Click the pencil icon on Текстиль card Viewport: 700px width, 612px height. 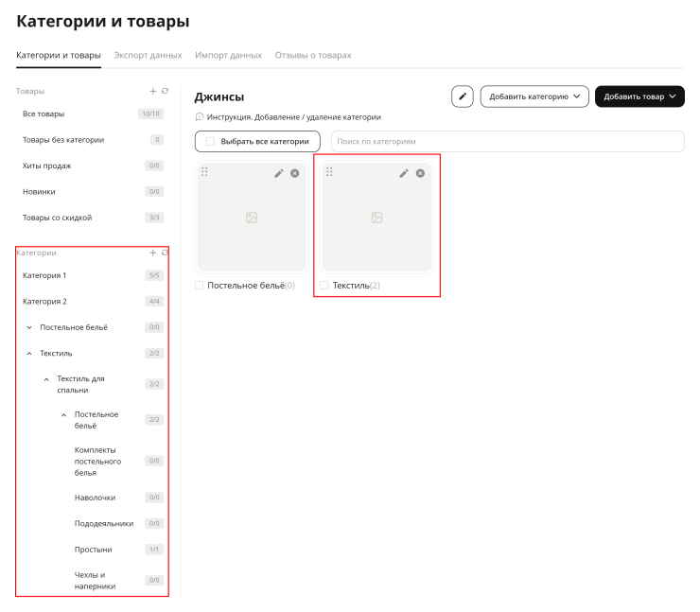404,173
